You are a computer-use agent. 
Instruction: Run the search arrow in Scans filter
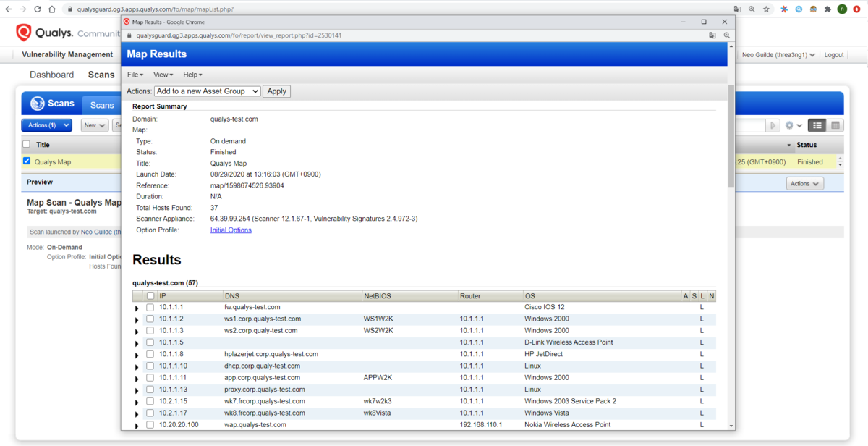(773, 125)
